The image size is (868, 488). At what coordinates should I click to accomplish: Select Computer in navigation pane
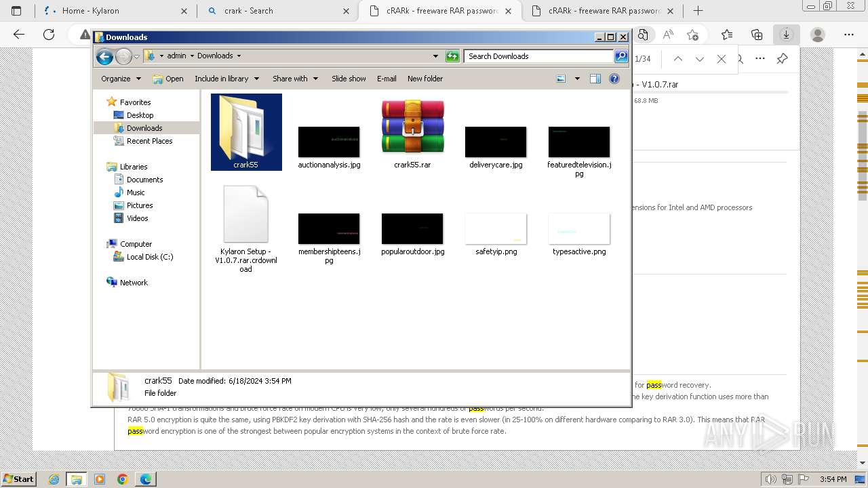pos(136,244)
